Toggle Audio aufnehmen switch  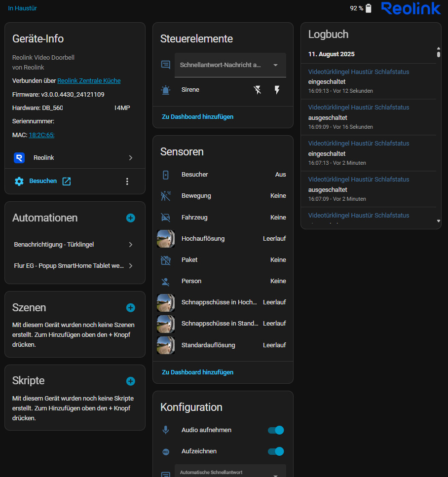pos(276,430)
